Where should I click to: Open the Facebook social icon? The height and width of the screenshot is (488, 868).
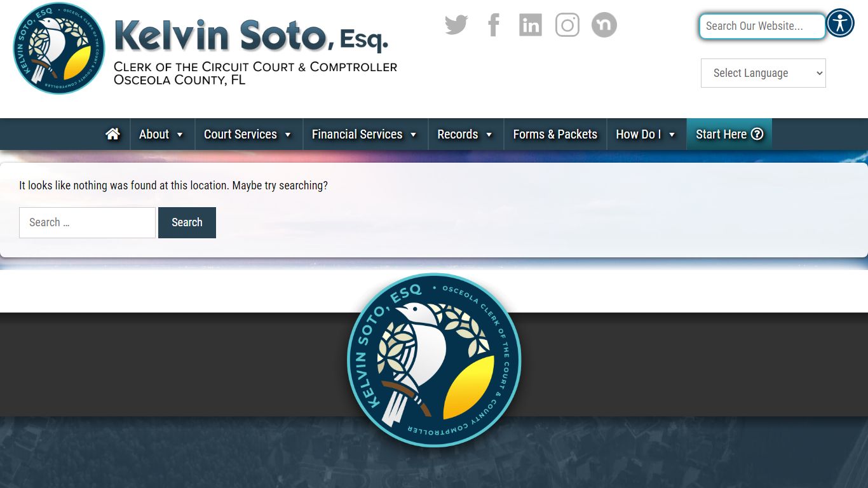(494, 25)
